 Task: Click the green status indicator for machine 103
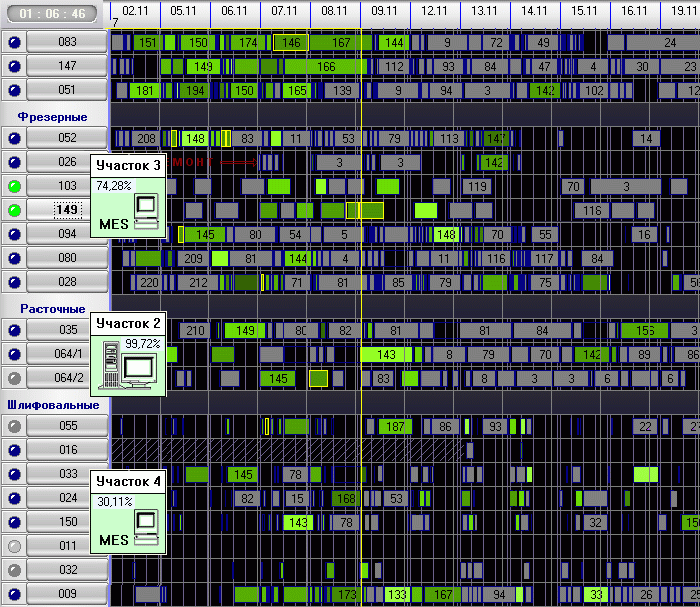coord(14,186)
